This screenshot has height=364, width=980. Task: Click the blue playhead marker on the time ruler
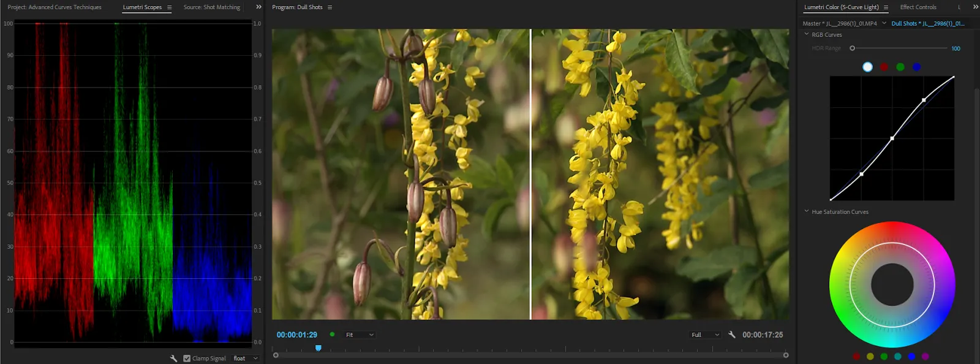pos(318,348)
